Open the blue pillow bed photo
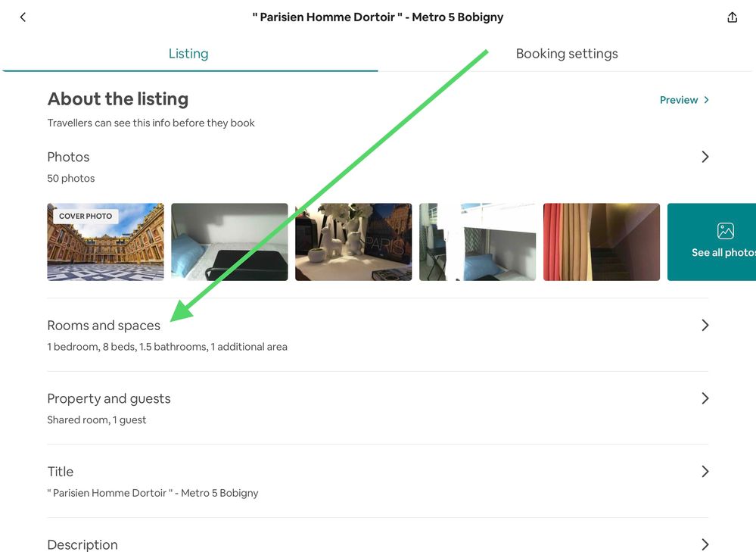 click(229, 242)
